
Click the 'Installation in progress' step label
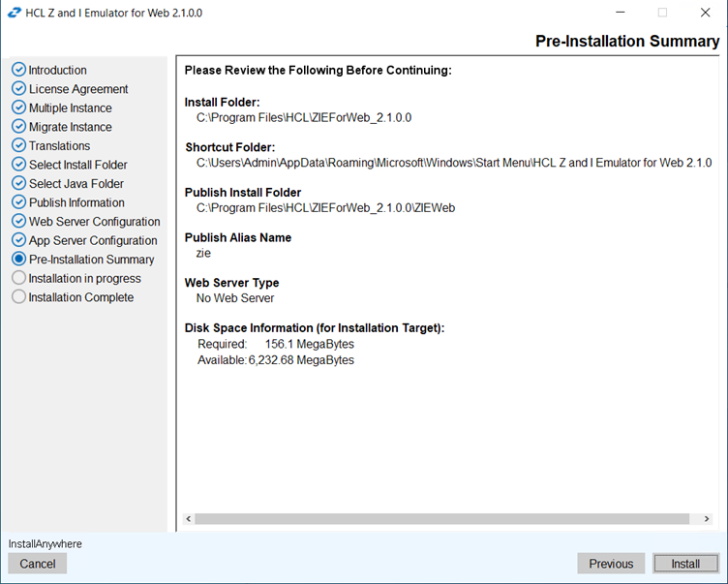click(84, 278)
